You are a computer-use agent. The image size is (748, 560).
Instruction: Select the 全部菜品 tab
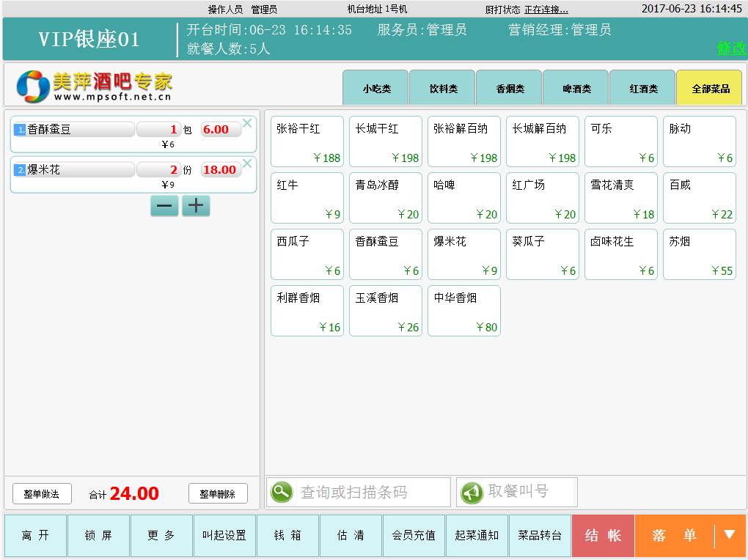(x=709, y=89)
